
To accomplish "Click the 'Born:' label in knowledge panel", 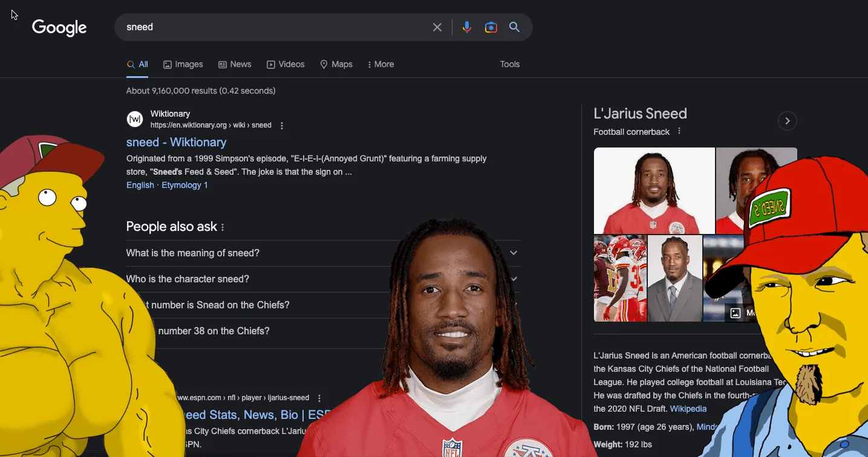I will [604, 427].
